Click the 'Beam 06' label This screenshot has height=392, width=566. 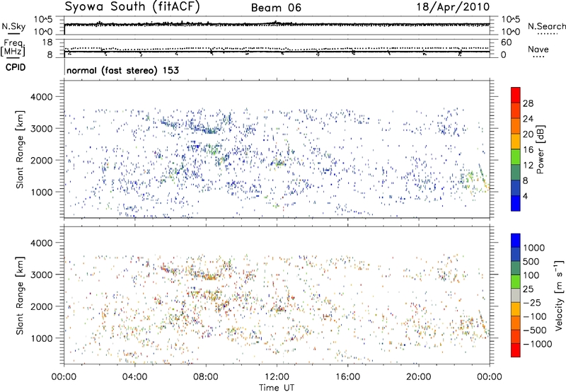(x=276, y=8)
